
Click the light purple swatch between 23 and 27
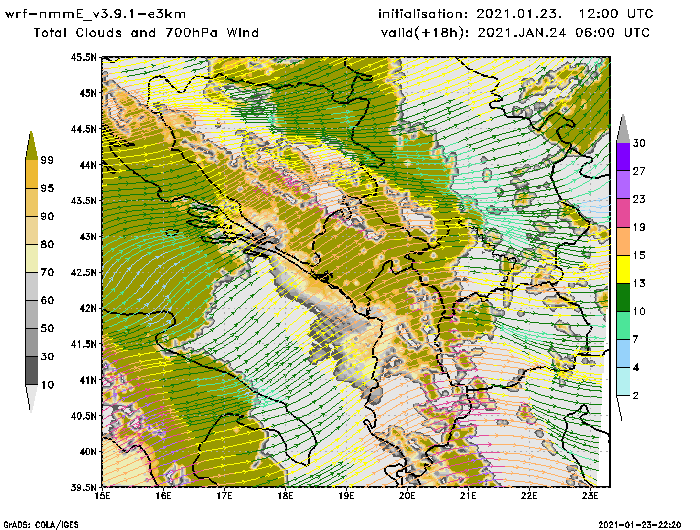click(623, 184)
